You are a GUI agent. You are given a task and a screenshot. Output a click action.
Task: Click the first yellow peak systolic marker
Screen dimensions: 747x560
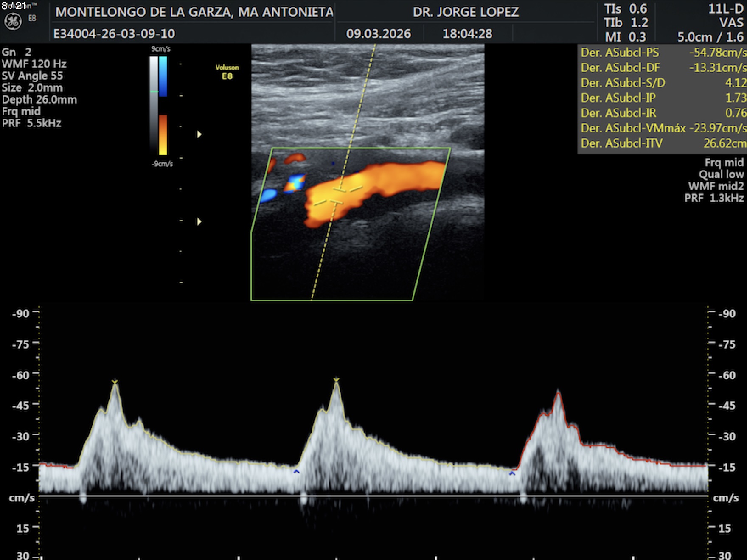pos(115,382)
